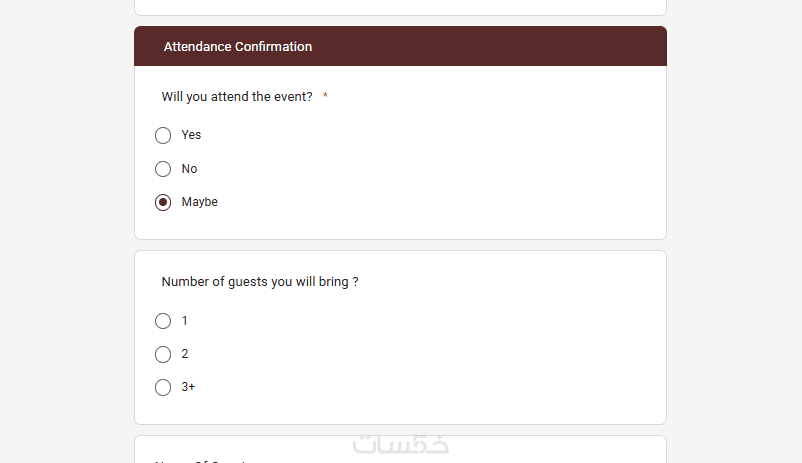Image resolution: width=802 pixels, height=463 pixels.
Task: Click the 'No' option label
Action: click(189, 169)
